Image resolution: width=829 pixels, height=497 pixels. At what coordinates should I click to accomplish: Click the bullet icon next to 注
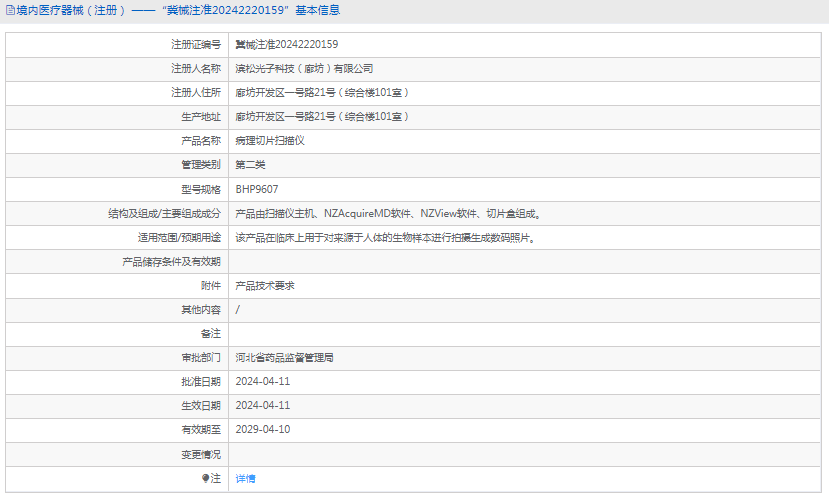(x=206, y=478)
